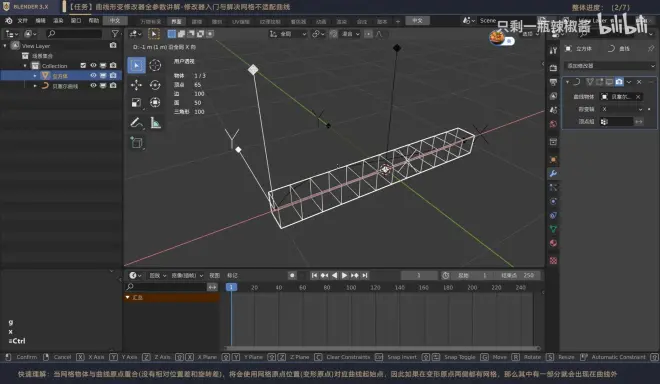The width and height of the screenshot is (660, 384).
Task: Invert vertex group influence arrows
Action: coord(639,122)
